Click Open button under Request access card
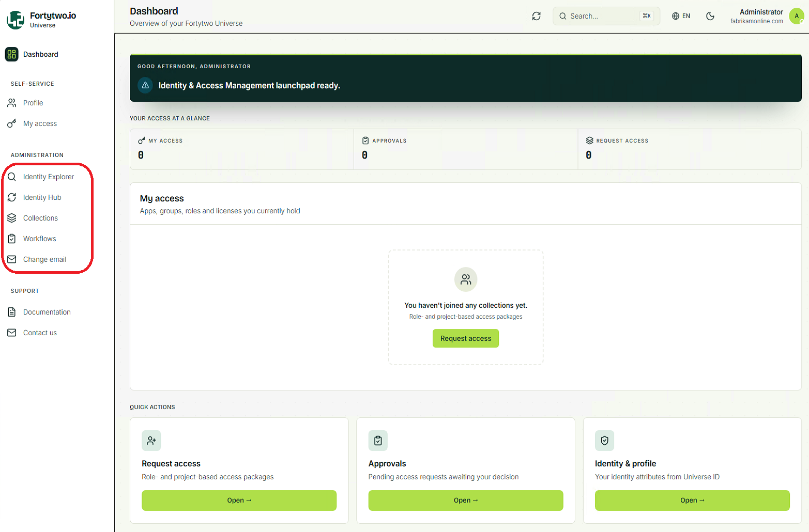Viewport: 809px width, 532px height. (x=239, y=500)
